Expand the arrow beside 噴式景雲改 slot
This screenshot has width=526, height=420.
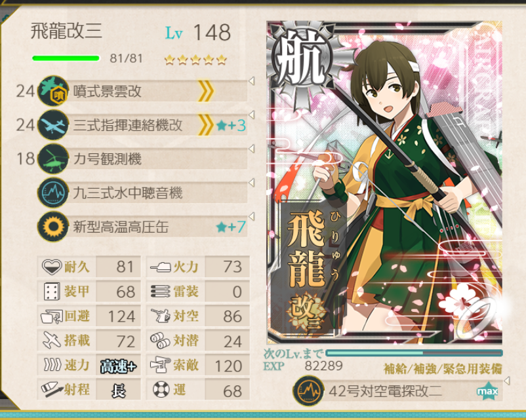pyautogui.click(x=251, y=81)
